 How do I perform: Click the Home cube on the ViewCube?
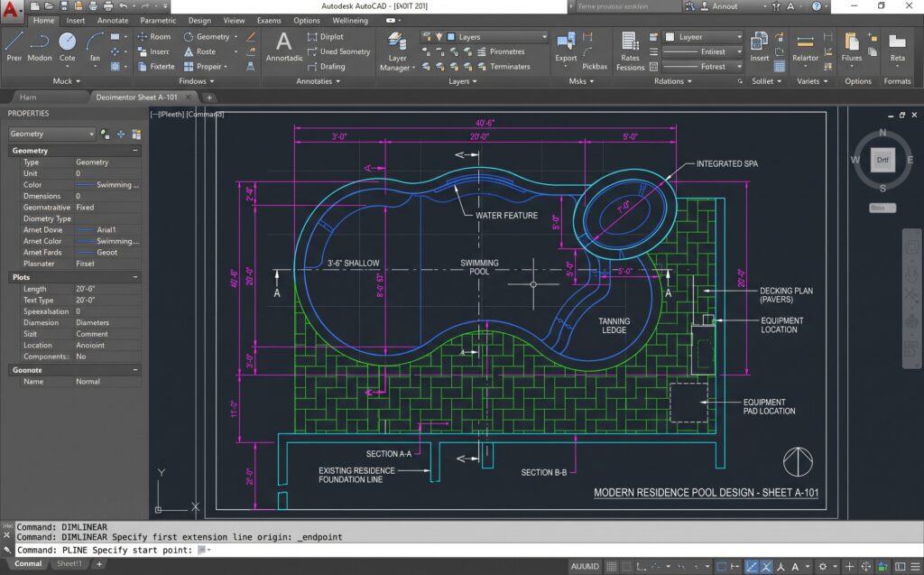coord(882,161)
